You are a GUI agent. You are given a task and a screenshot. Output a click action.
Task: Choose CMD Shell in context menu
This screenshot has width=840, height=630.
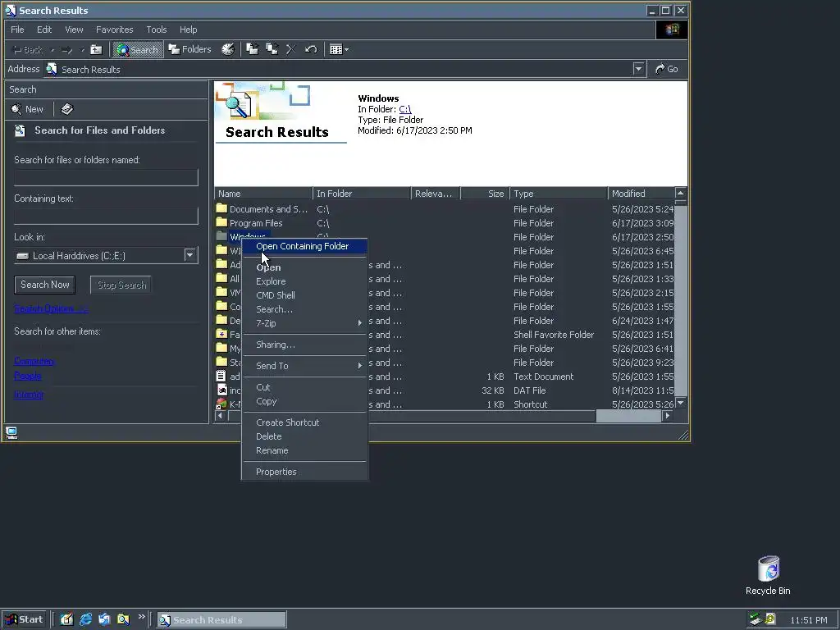tap(304, 295)
